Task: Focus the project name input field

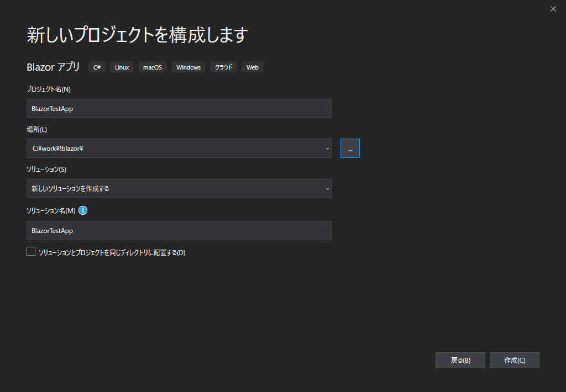Action: (179, 109)
